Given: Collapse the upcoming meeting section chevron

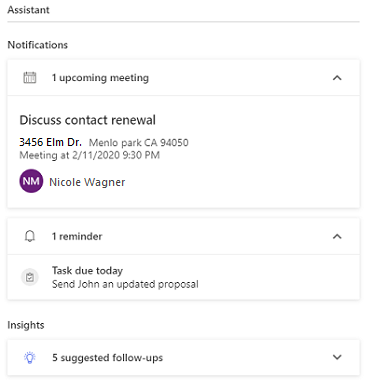Looking at the screenshot, I should pos(337,78).
